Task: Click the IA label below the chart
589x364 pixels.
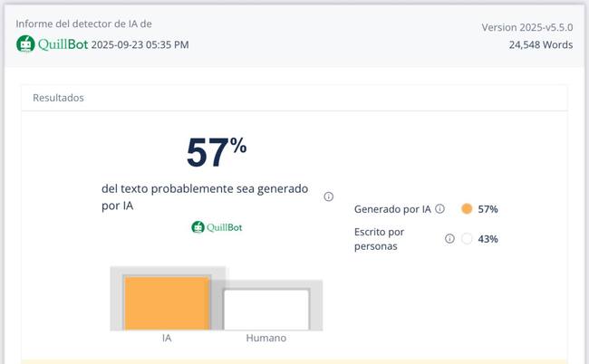Action: (x=167, y=338)
